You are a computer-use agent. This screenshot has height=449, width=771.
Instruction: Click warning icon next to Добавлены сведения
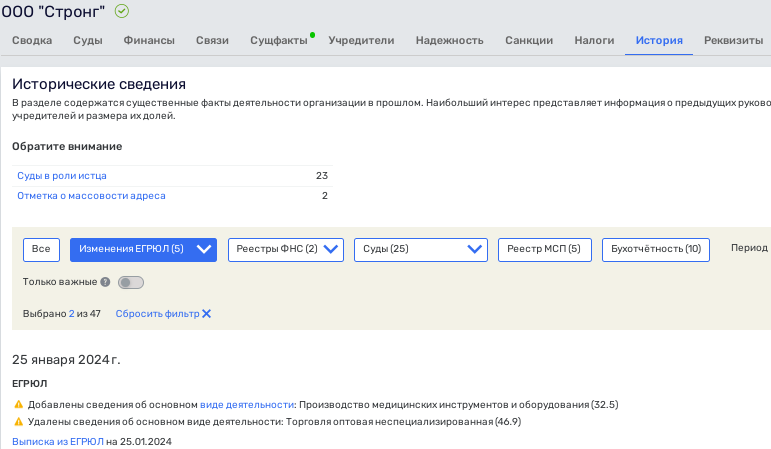tap(18, 405)
